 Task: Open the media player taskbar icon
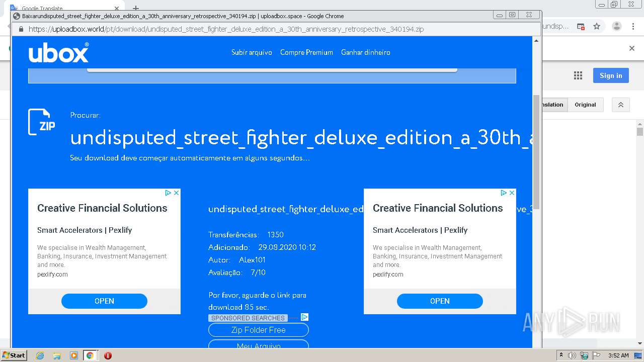click(x=74, y=355)
